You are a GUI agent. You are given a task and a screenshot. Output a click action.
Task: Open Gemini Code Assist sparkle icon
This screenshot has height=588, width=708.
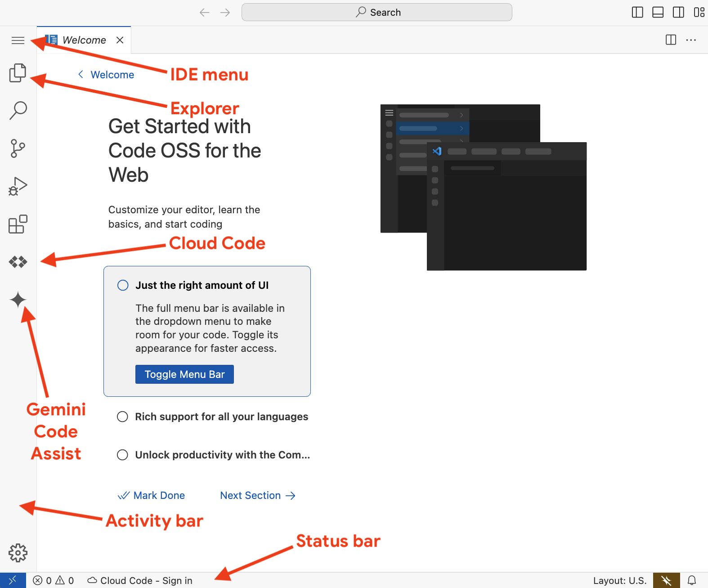pos(18,300)
